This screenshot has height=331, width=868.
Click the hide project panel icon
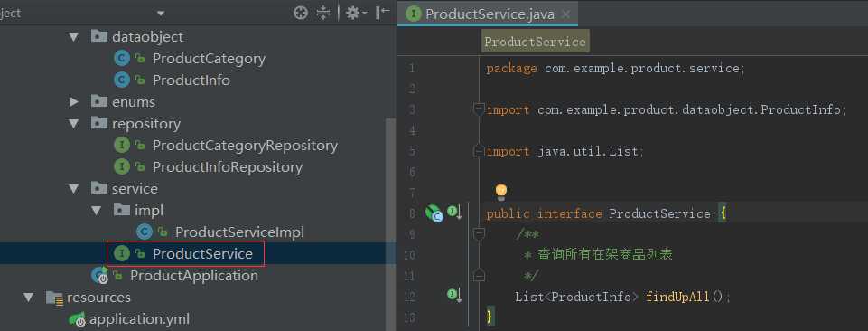(383, 13)
